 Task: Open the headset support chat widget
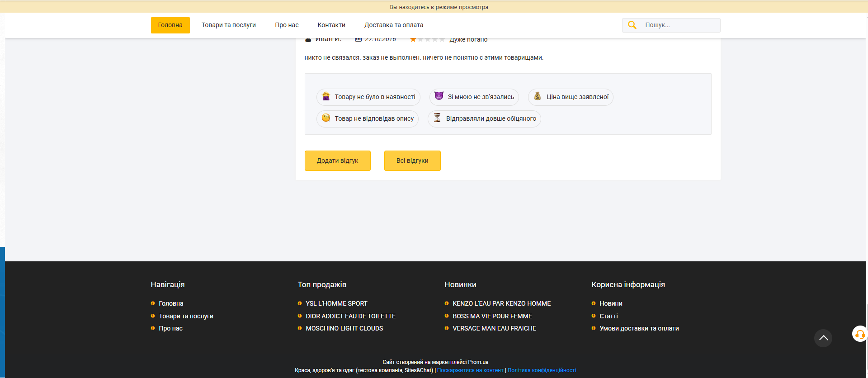(859, 334)
